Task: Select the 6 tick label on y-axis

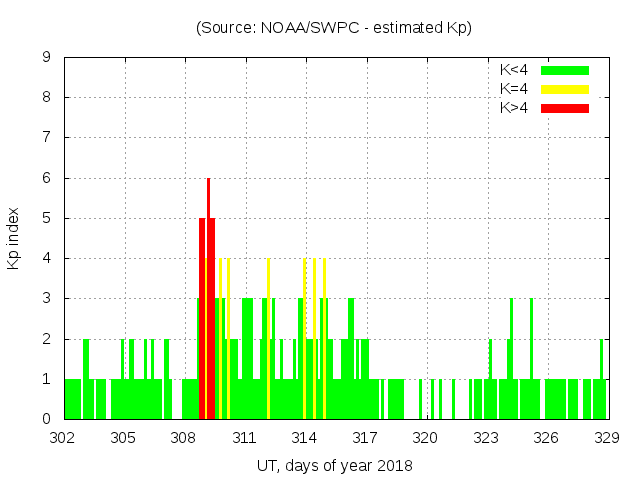Action: 47,178
